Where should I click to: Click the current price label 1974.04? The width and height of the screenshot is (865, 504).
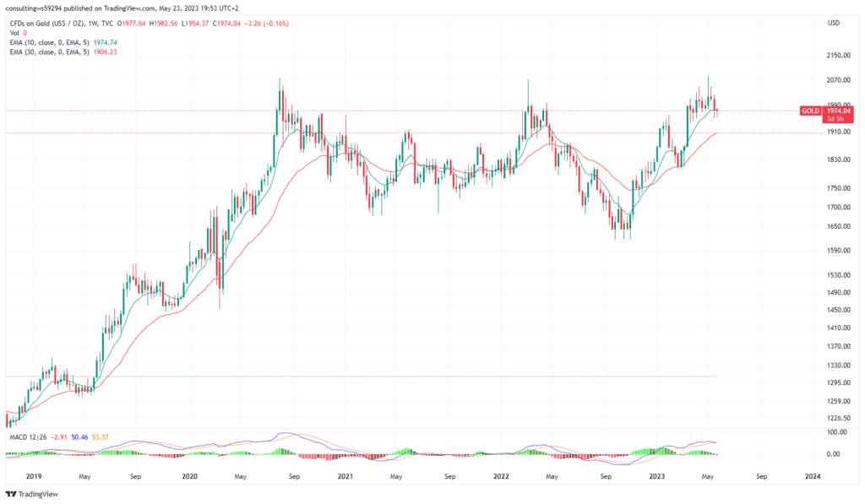coord(835,110)
